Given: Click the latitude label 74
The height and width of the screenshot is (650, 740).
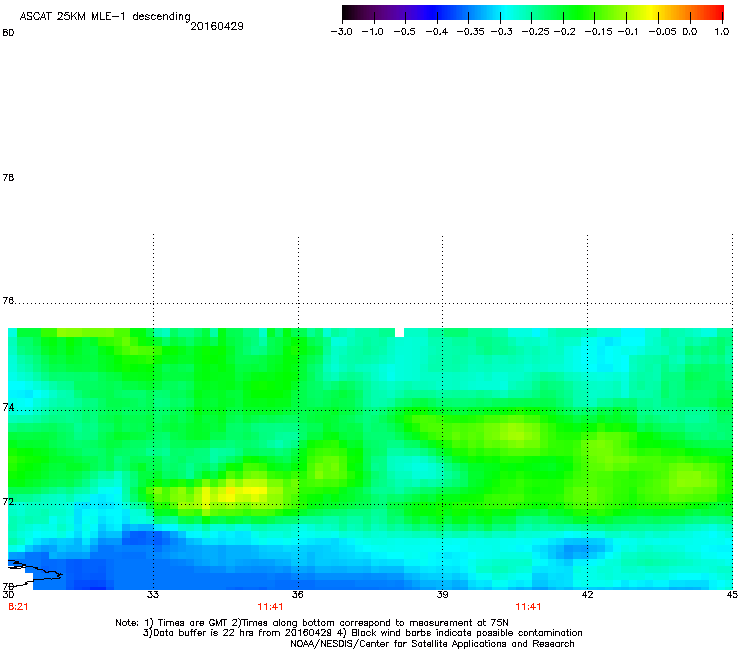Looking at the screenshot, I should point(8,407).
